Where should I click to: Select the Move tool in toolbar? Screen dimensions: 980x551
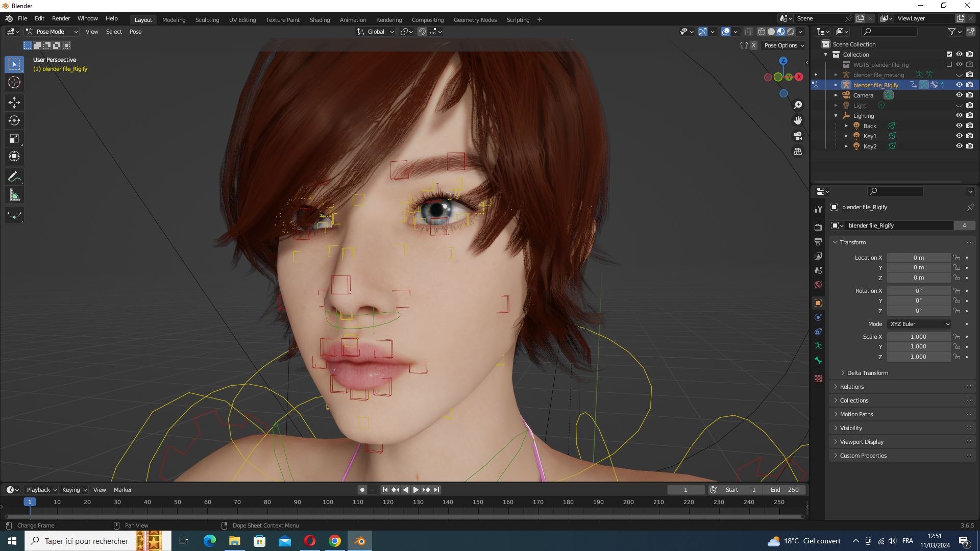14,103
